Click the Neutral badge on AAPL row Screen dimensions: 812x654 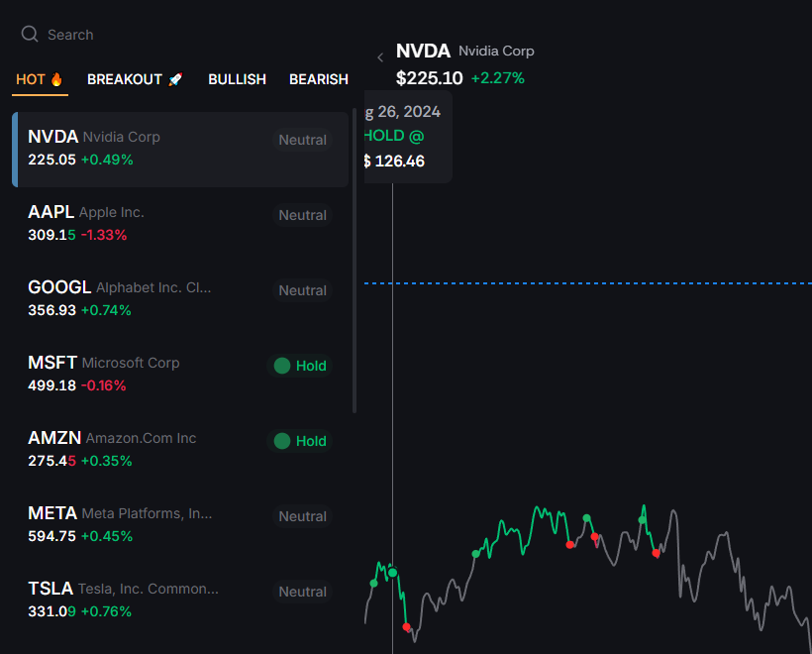click(x=302, y=215)
